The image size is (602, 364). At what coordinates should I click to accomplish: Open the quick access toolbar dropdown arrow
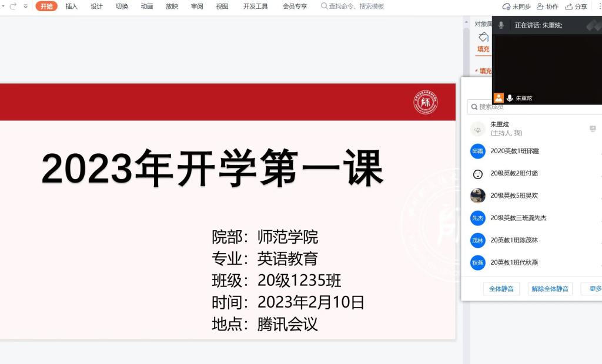tap(25, 6)
